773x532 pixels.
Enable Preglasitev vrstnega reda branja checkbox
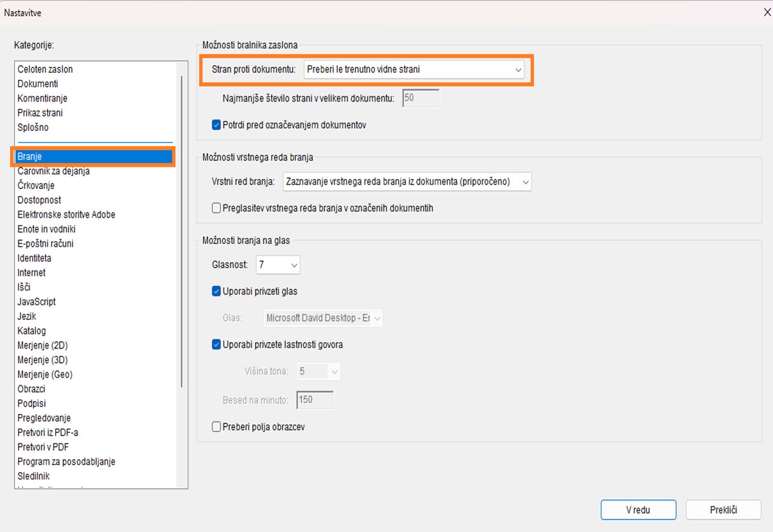point(217,208)
